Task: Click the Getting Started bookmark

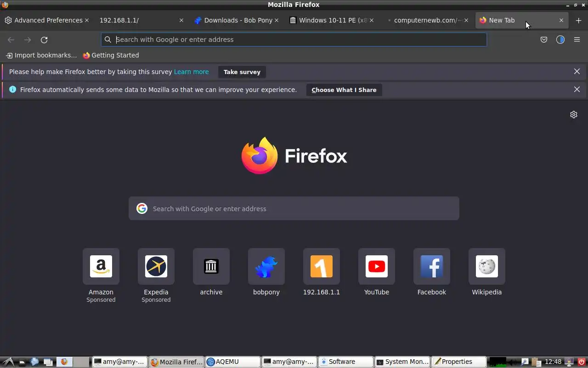Action: click(x=111, y=55)
